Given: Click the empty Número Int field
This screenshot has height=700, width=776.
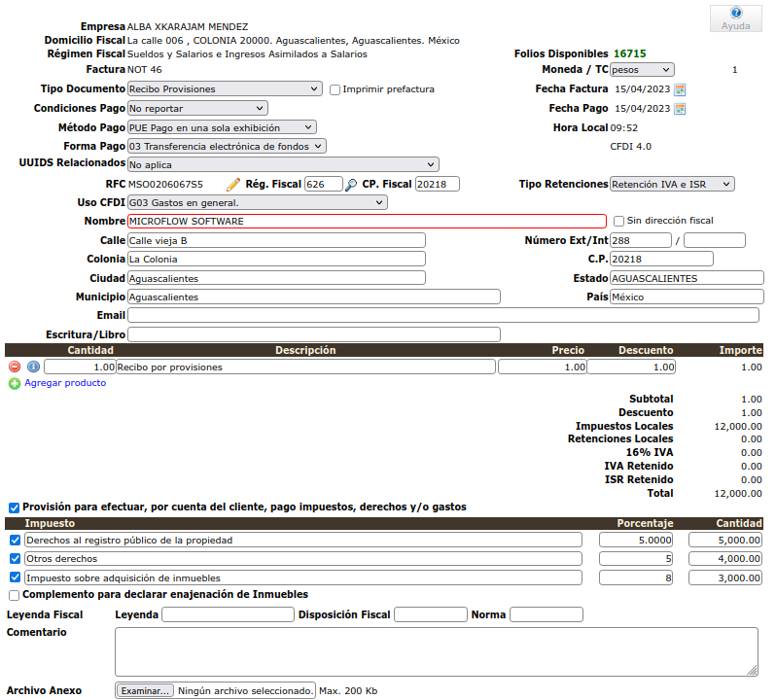Looking at the screenshot, I should click(714, 240).
